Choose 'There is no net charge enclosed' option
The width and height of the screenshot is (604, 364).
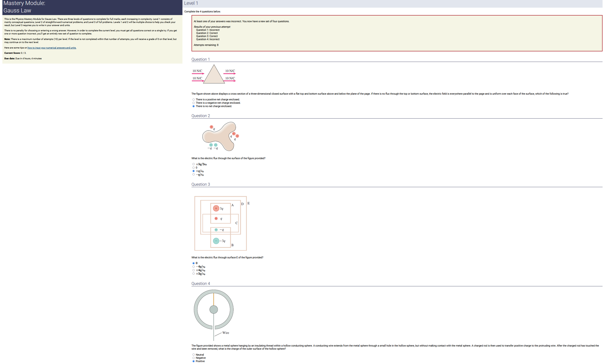coord(193,106)
